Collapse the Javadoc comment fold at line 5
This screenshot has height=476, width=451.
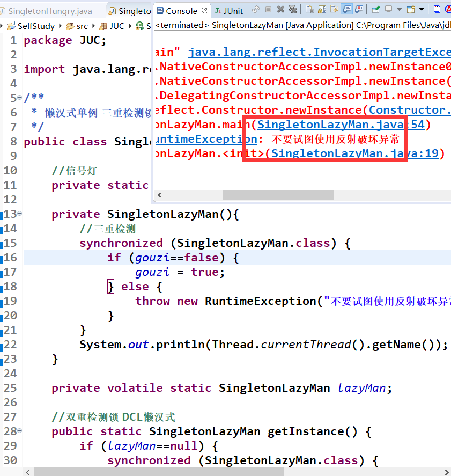click(20, 98)
